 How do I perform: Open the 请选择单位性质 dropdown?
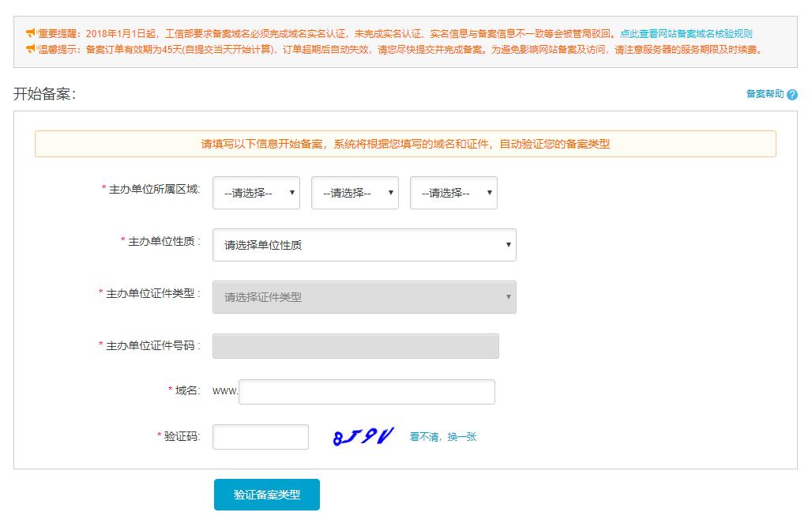click(363, 245)
